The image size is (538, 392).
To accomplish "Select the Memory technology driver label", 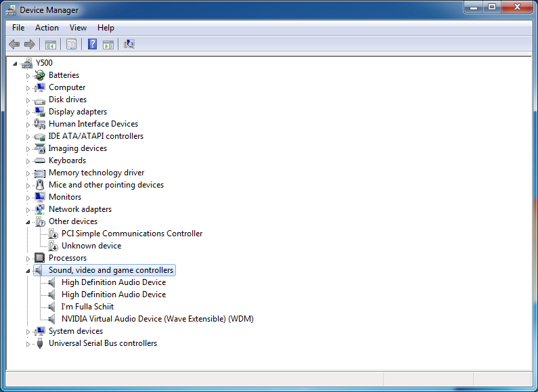I will coord(96,173).
